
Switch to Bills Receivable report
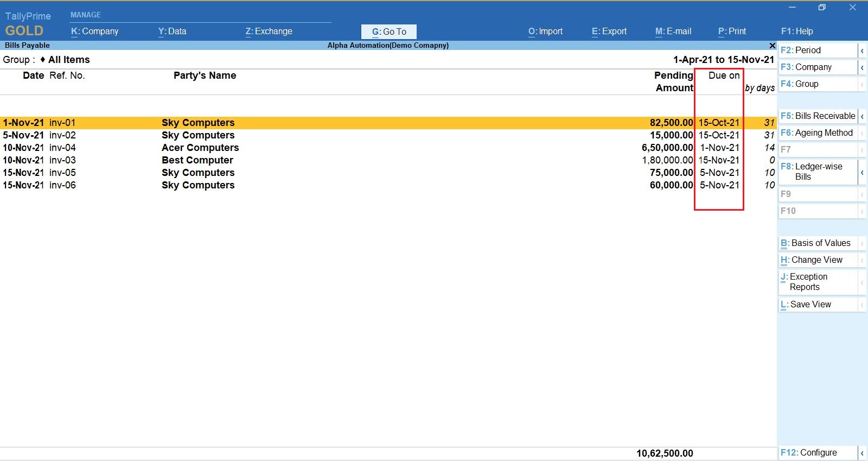point(818,116)
